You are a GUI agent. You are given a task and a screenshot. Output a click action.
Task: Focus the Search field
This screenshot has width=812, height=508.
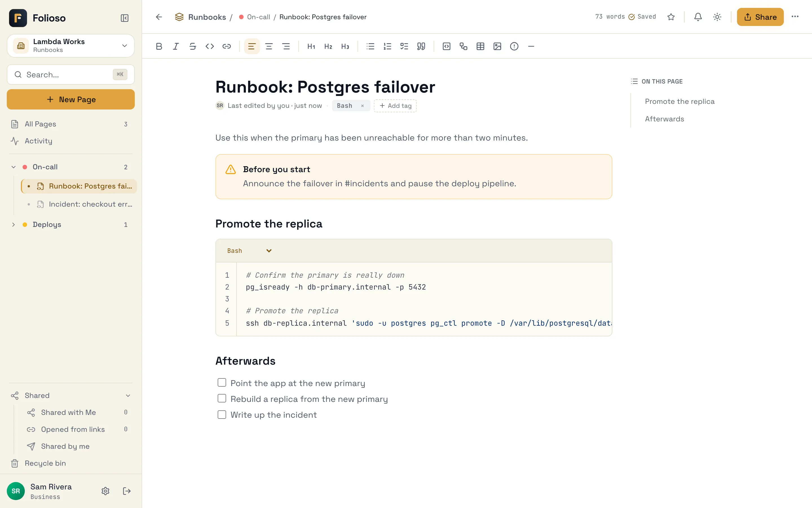coord(70,75)
